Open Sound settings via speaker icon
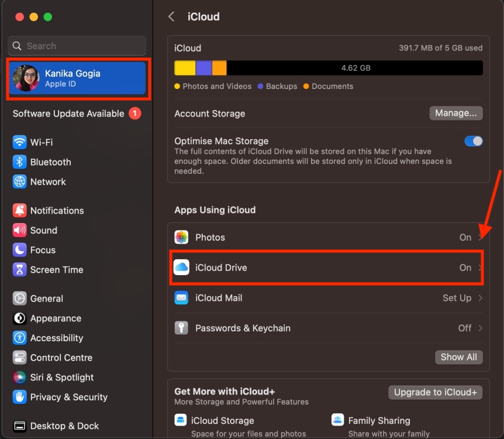 18,230
